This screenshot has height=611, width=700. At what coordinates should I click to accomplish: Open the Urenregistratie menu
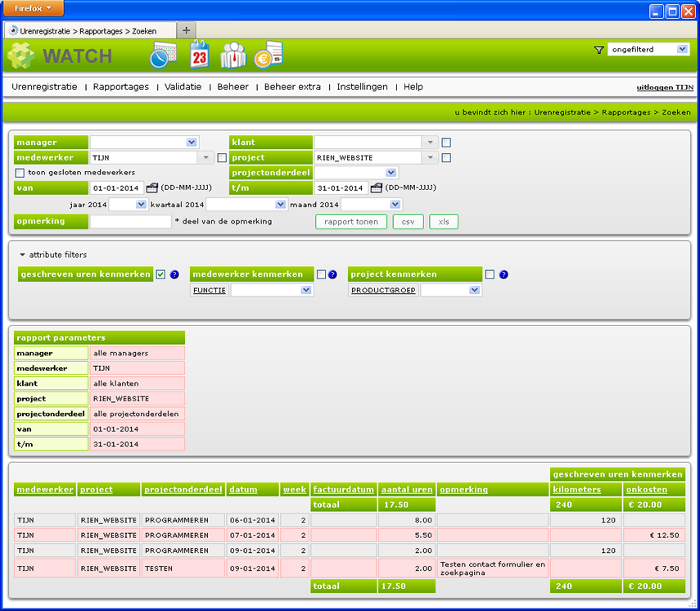[44, 87]
